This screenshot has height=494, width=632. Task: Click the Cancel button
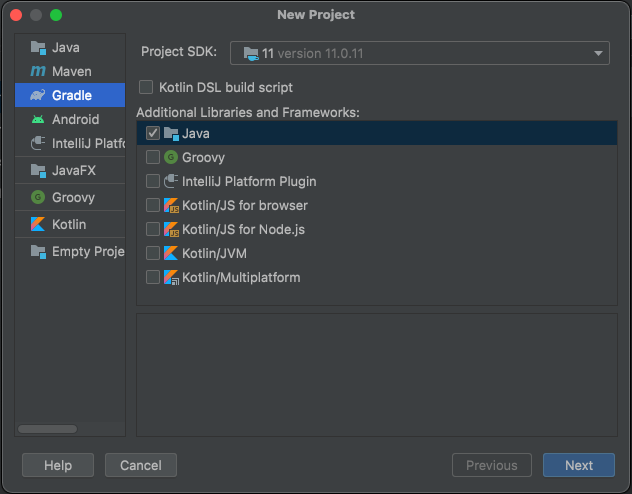(141, 465)
